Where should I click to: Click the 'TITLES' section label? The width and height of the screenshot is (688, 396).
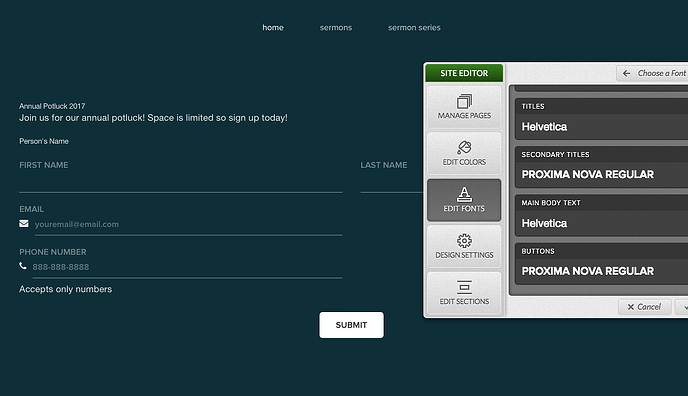[x=533, y=107]
